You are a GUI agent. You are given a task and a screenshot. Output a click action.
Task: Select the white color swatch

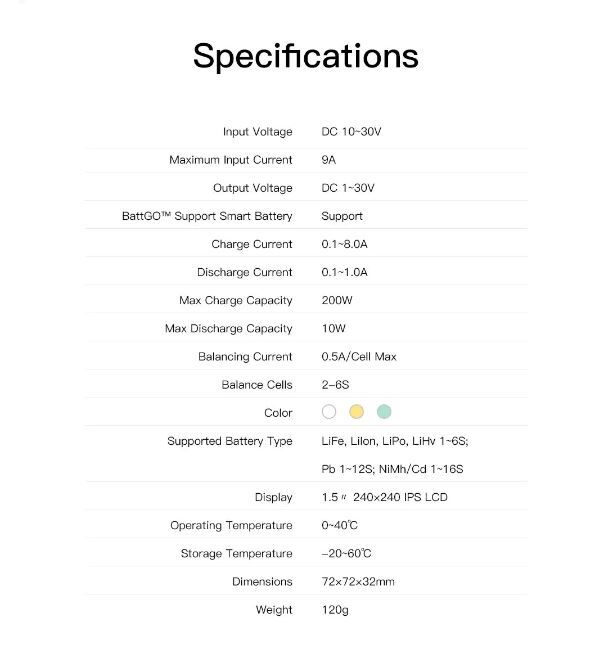pyautogui.click(x=329, y=412)
